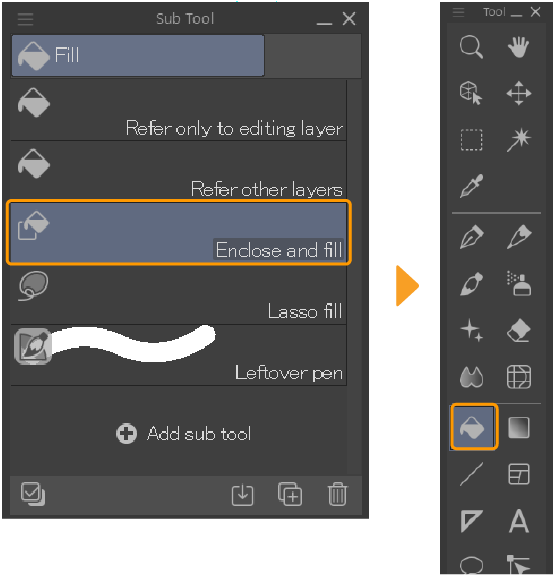Delete the selected sub tool
The width and height of the screenshot is (556, 576).
click(x=337, y=494)
